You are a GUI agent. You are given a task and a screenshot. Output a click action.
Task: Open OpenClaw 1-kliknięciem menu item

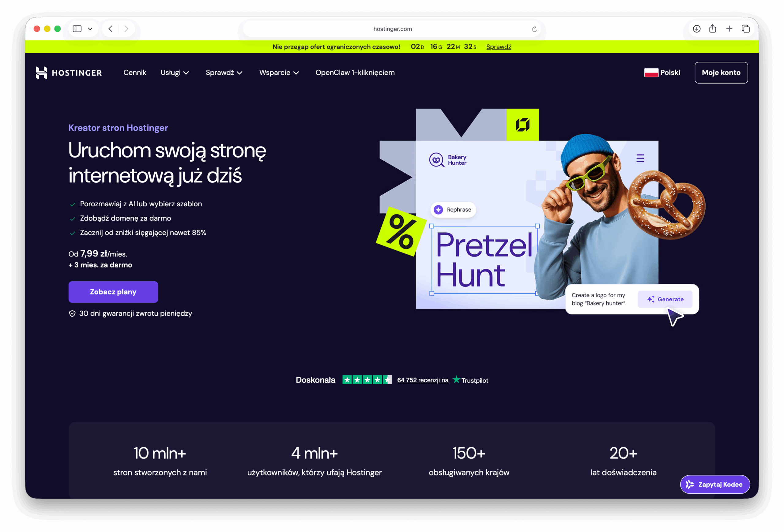tap(355, 73)
